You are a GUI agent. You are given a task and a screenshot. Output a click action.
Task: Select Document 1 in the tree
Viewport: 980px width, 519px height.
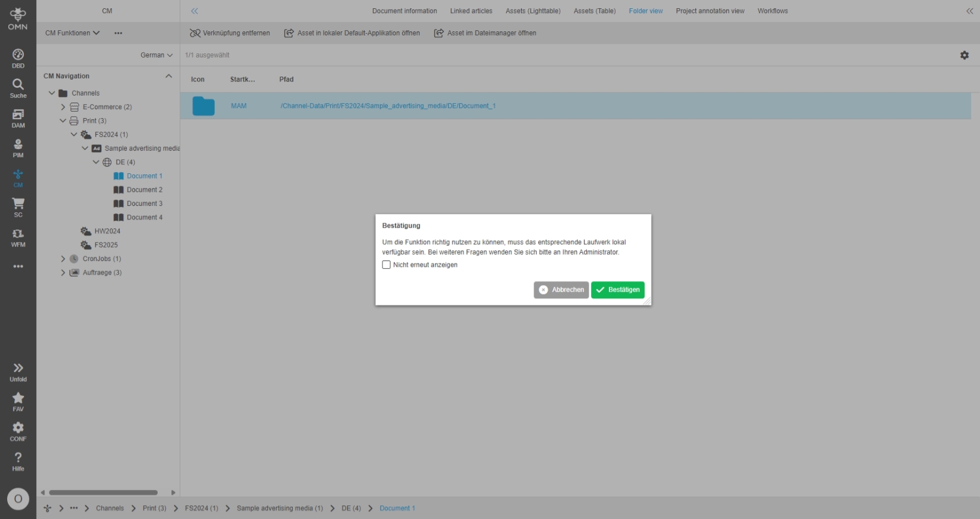tap(144, 176)
